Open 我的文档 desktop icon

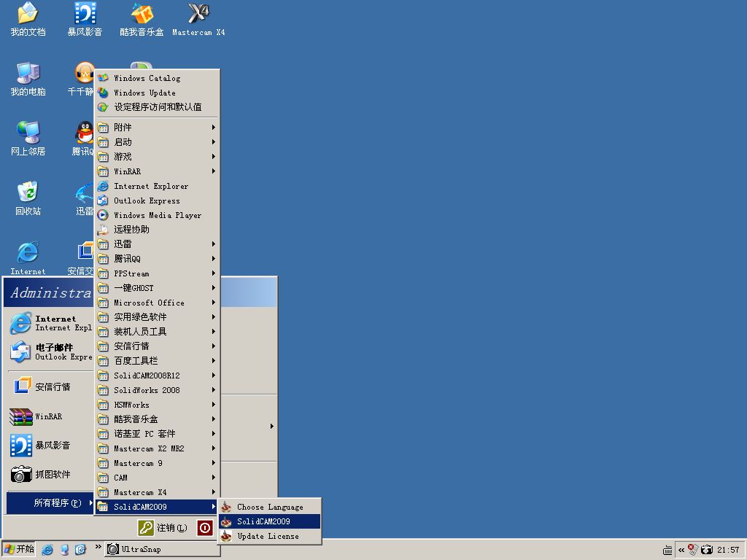click(28, 19)
